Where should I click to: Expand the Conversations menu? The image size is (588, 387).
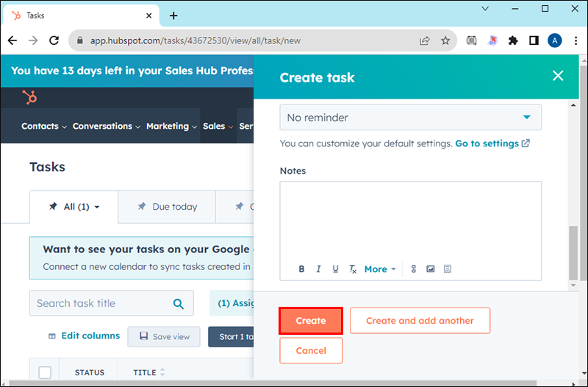[x=107, y=126]
